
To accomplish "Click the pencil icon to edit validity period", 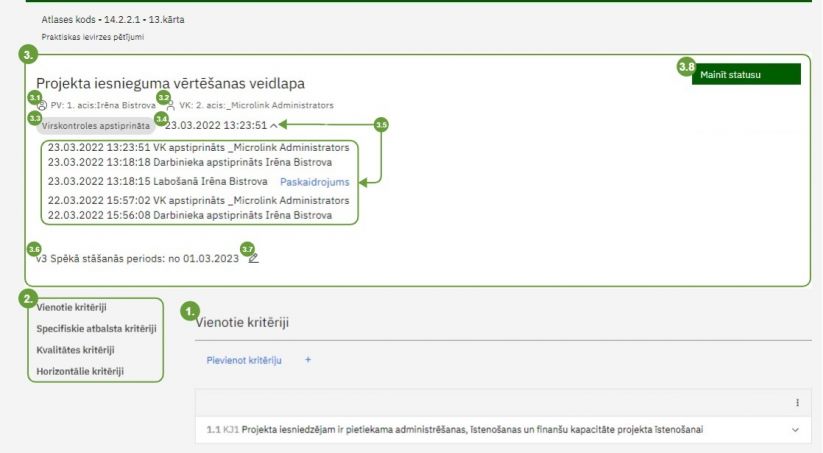I will pos(253,258).
